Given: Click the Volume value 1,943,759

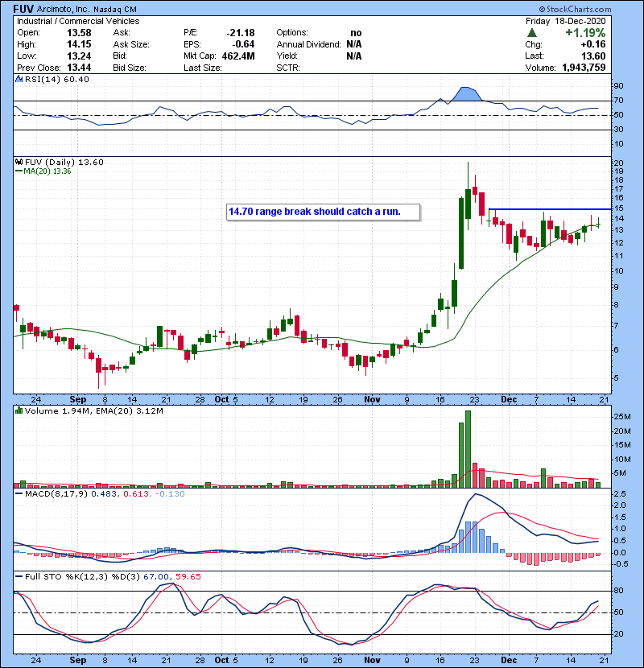Looking at the screenshot, I should pyautogui.click(x=584, y=68).
